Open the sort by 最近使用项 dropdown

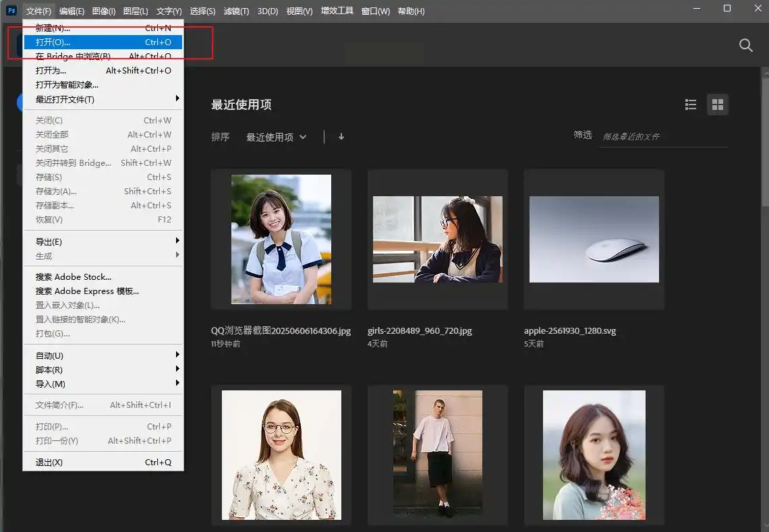pos(276,137)
